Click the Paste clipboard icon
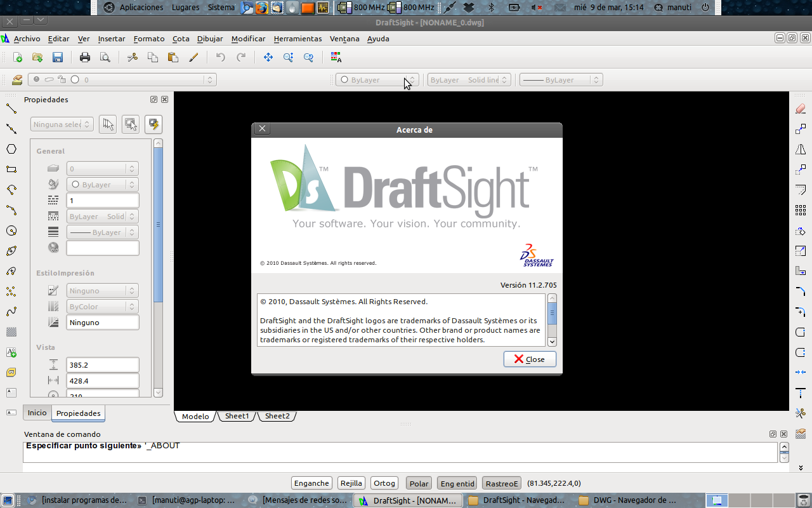 (x=173, y=57)
